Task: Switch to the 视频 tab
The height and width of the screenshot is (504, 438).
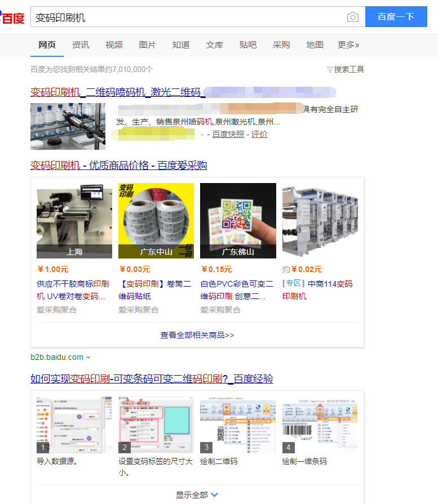Action: click(x=114, y=45)
